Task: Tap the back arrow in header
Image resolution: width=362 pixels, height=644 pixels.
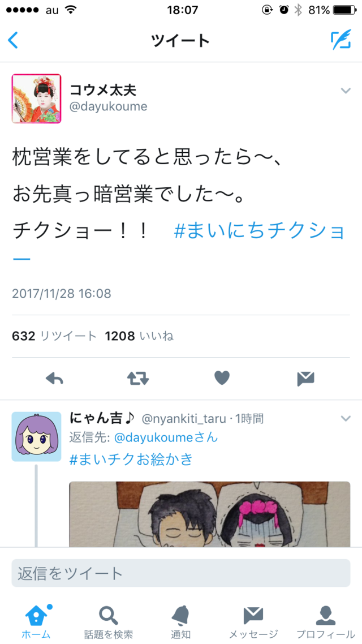Action: tap(13, 41)
